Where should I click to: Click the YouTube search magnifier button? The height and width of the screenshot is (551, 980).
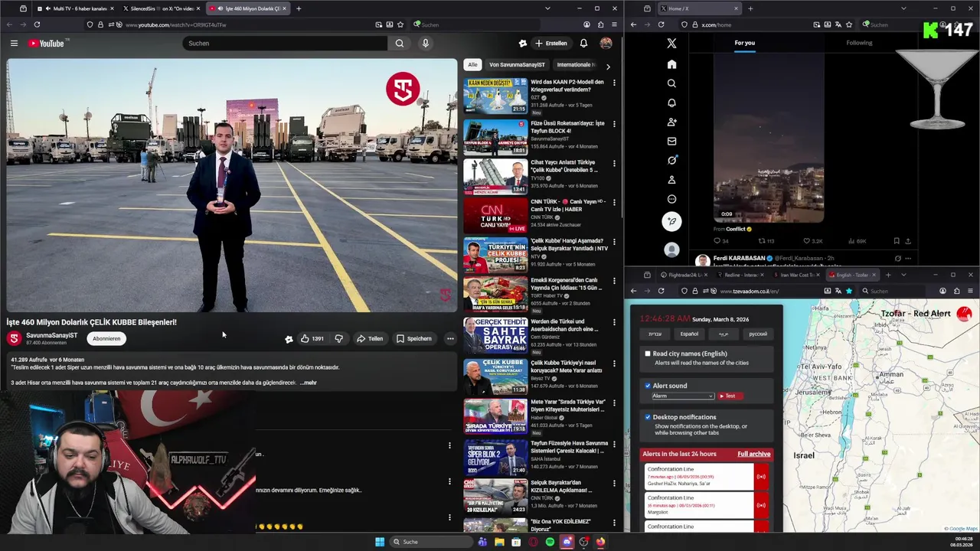[399, 44]
